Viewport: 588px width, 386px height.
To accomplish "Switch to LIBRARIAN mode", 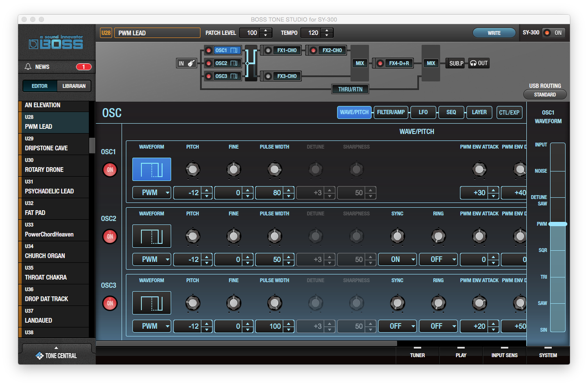I will [x=74, y=86].
